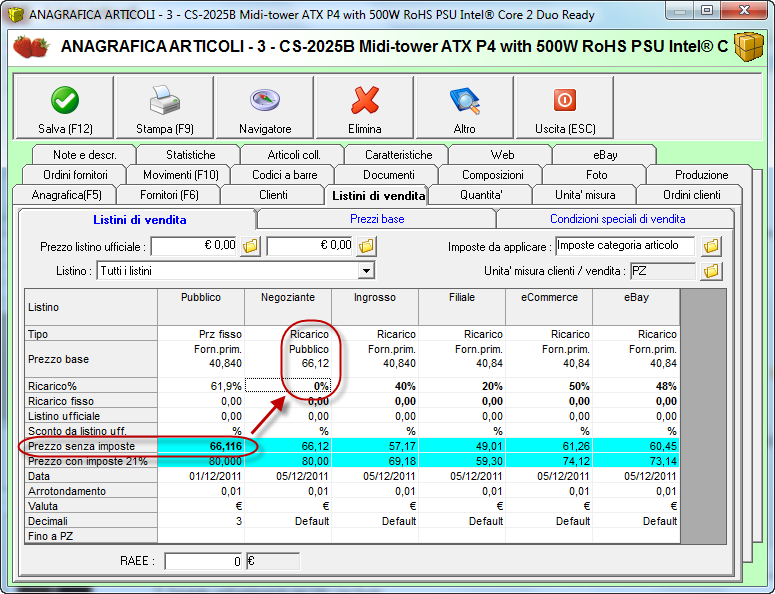
Task: Click the Pubblico column header
Action: pyautogui.click(x=201, y=307)
